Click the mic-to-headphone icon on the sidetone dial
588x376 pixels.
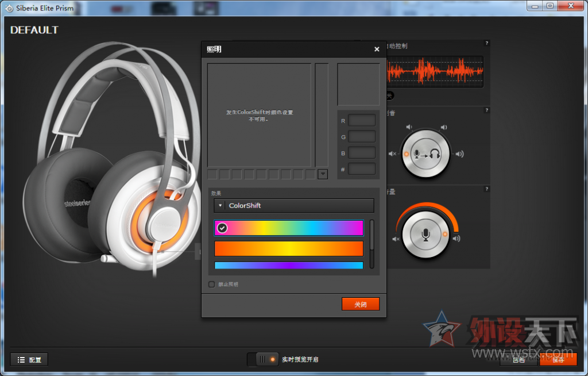[426, 154]
